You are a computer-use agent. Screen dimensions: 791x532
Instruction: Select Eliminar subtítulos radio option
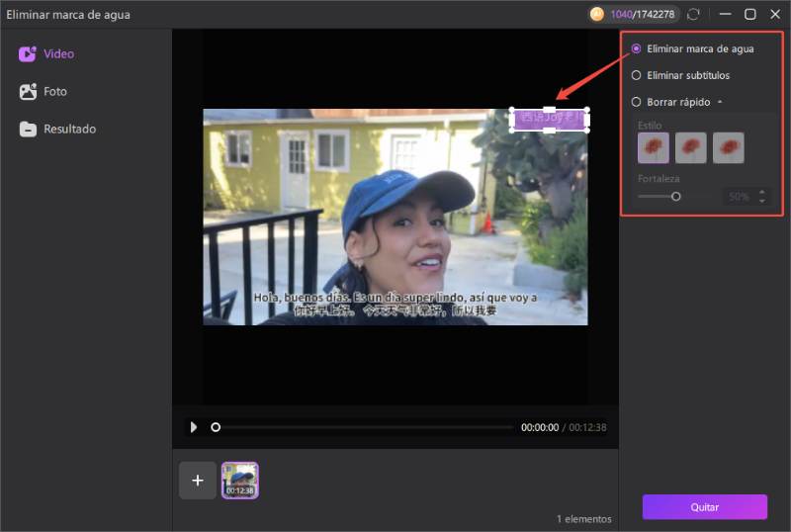tap(636, 75)
